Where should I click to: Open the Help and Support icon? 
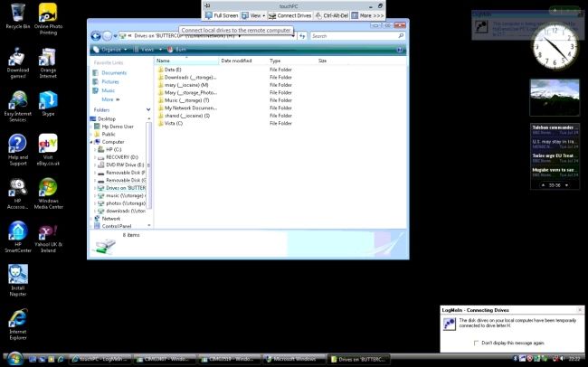coord(17,150)
